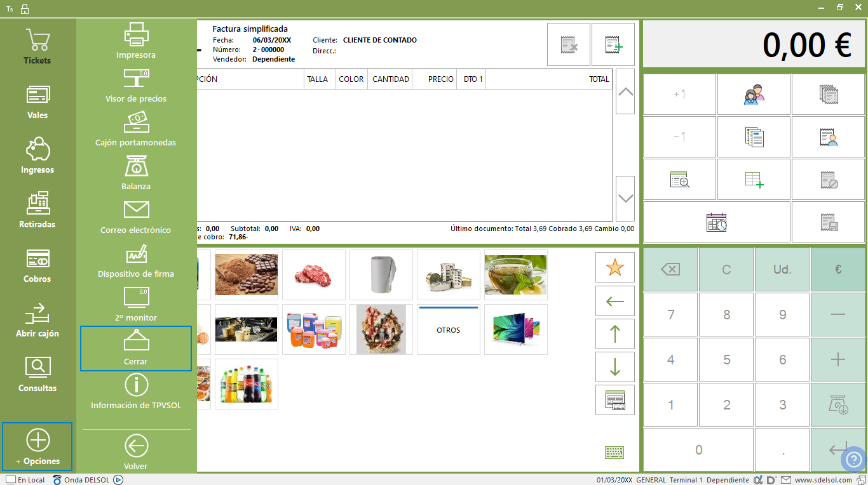
Task: Expand the + Opciones menu
Action: click(37, 447)
